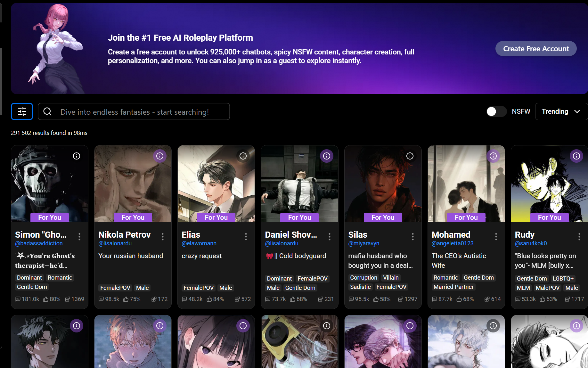Open @elawomann creator profile
588x368 pixels.
tap(199, 243)
